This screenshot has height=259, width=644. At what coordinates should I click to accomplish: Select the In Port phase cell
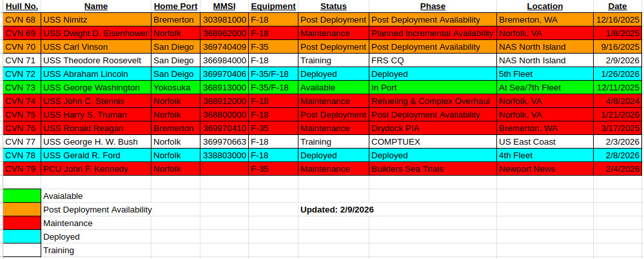tap(433, 88)
